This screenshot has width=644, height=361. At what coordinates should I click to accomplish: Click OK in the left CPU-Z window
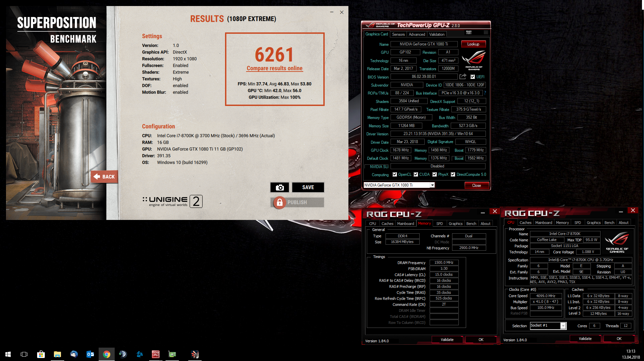coord(481,340)
